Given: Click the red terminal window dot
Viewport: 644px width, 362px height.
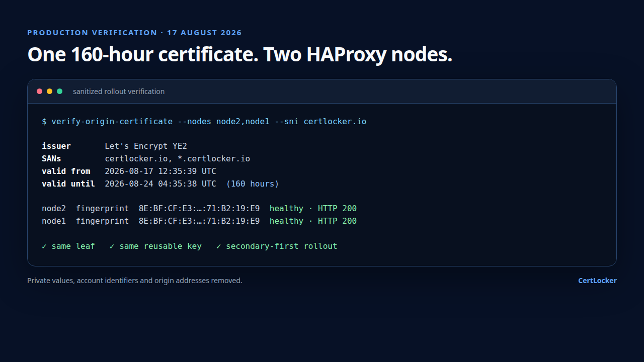Looking at the screenshot, I should click(x=40, y=92).
